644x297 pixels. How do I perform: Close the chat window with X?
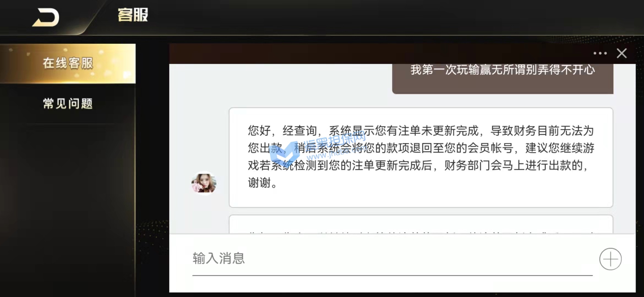click(x=622, y=53)
